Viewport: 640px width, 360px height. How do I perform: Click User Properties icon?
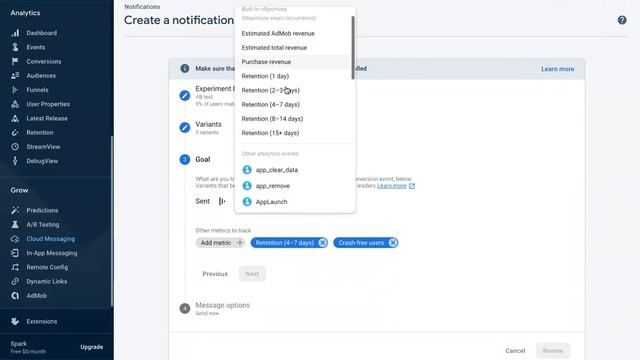[x=15, y=104]
